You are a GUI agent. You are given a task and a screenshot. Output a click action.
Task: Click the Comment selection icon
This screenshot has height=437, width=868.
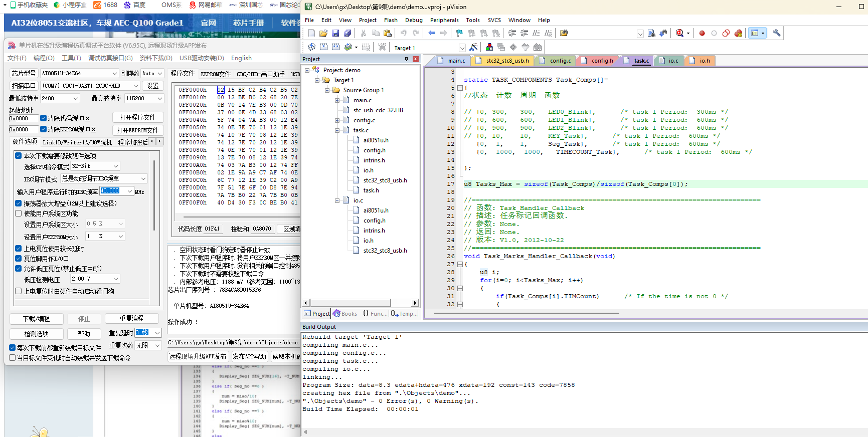(x=536, y=33)
